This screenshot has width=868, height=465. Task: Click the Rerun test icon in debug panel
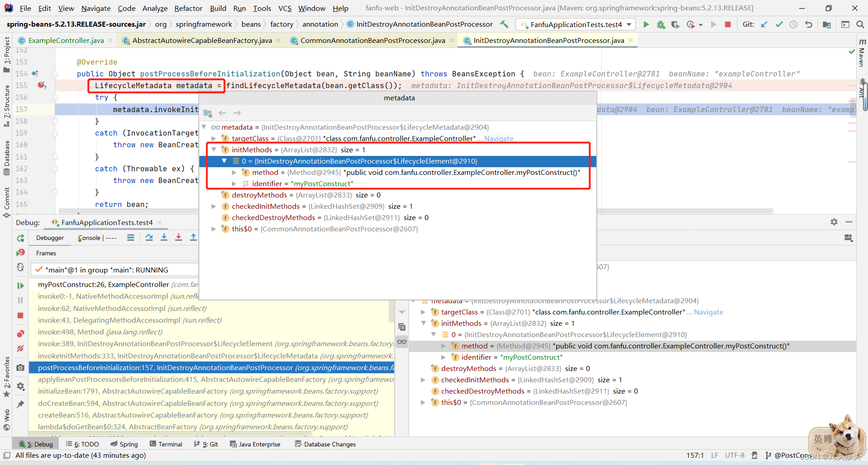pyautogui.click(x=20, y=238)
